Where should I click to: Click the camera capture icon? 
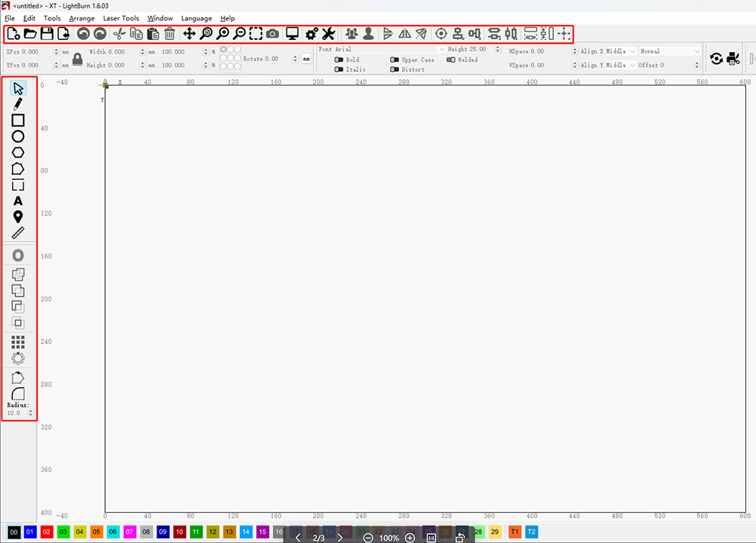pos(272,33)
